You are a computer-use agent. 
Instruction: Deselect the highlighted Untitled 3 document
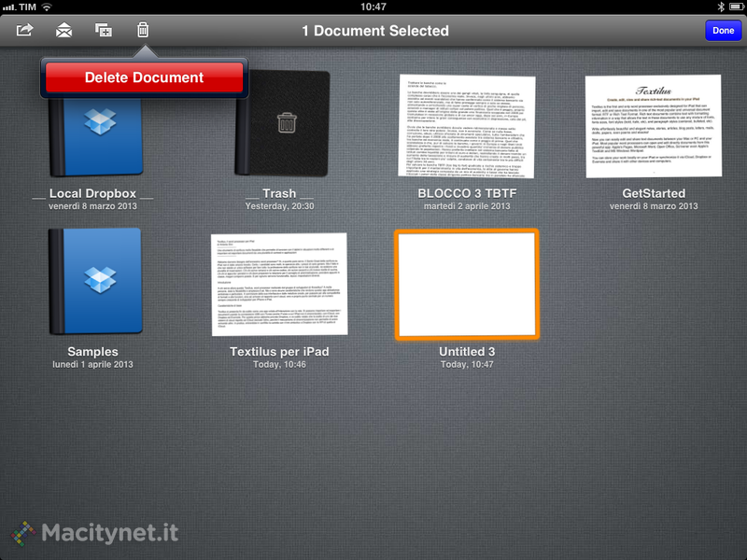pyautogui.click(x=467, y=285)
